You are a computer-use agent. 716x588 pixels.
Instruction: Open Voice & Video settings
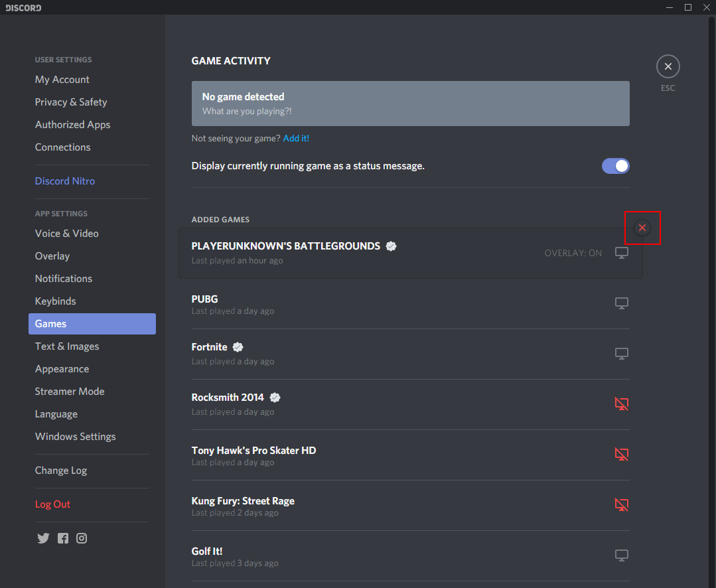[x=67, y=234]
